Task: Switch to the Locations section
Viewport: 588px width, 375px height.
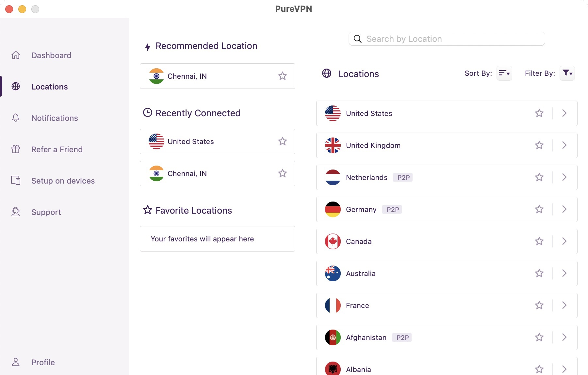Action: 49,87
